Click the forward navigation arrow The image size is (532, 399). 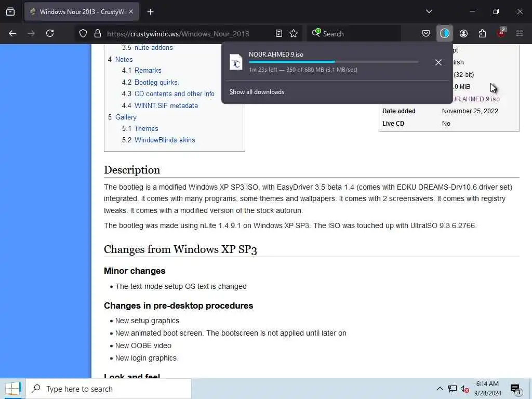(31, 33)
